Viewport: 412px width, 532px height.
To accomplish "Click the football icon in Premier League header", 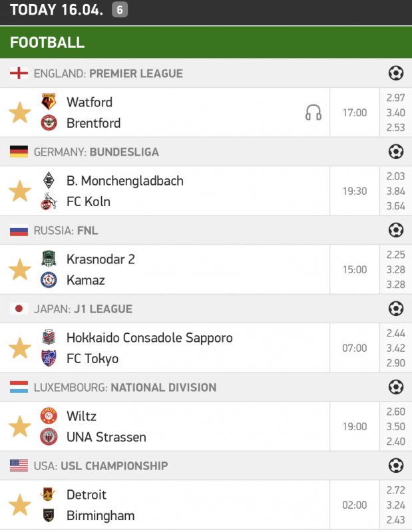I will tap(396, 73).
